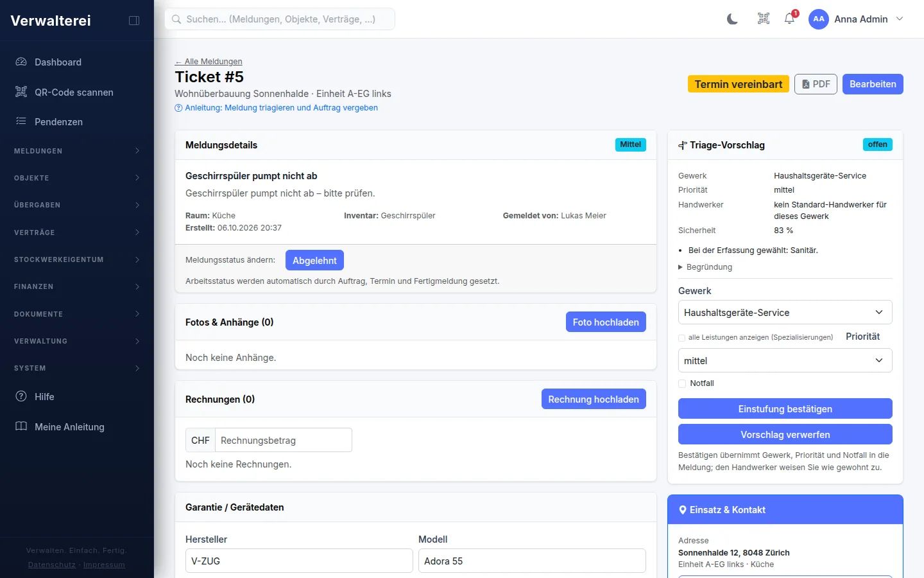
Task: Click the Termin vereinbart status button
Action: coord(739,84)
